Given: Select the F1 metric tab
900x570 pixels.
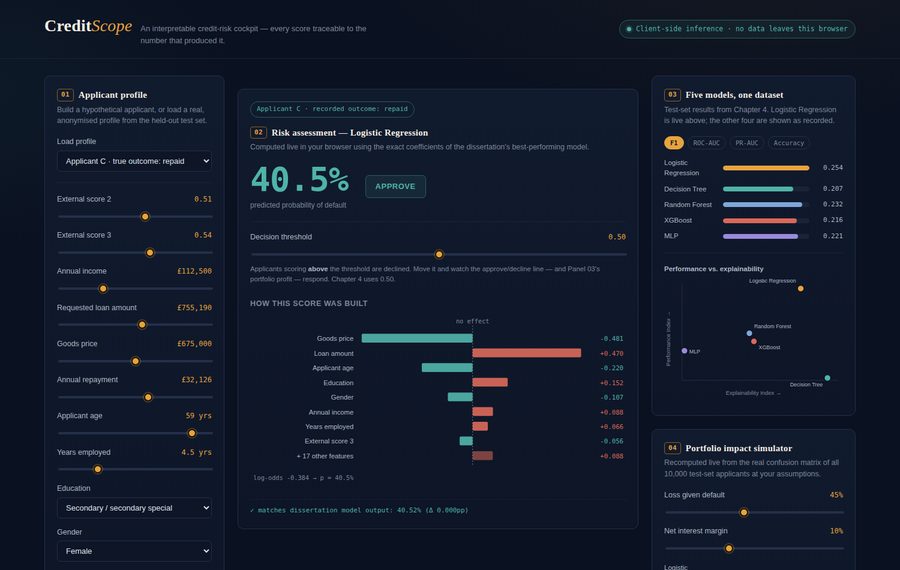Looking at the screenshot, I should click(674, 143).
